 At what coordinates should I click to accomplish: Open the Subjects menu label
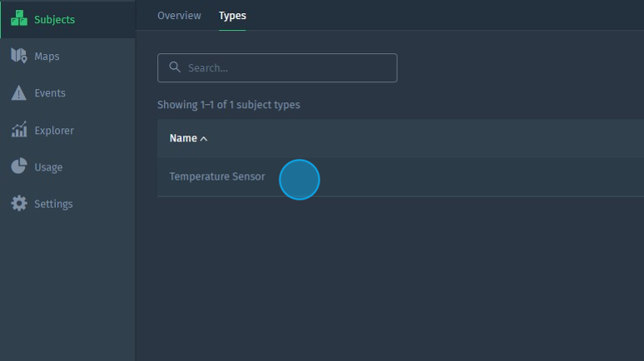click(54, 19)
